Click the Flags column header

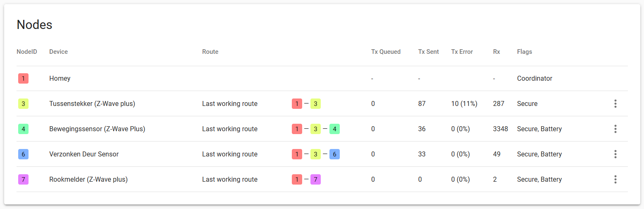524,52
